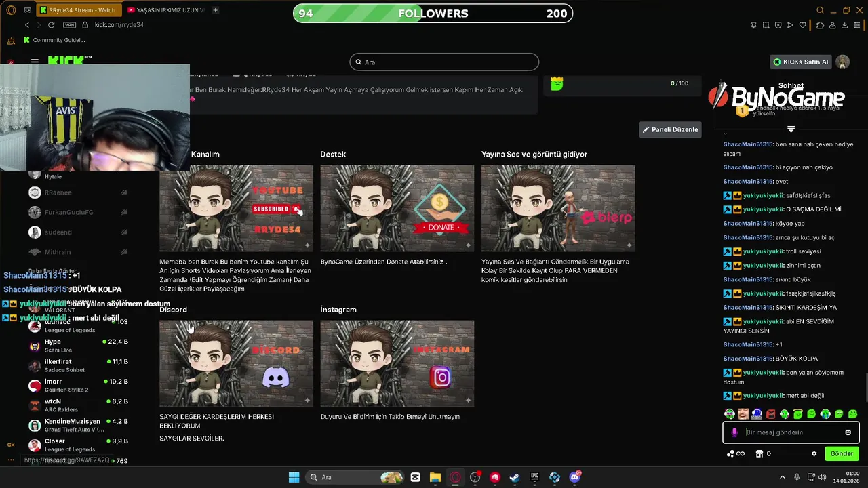
Task: Open sudeend channel in sidebar
Action: (78, 232)
